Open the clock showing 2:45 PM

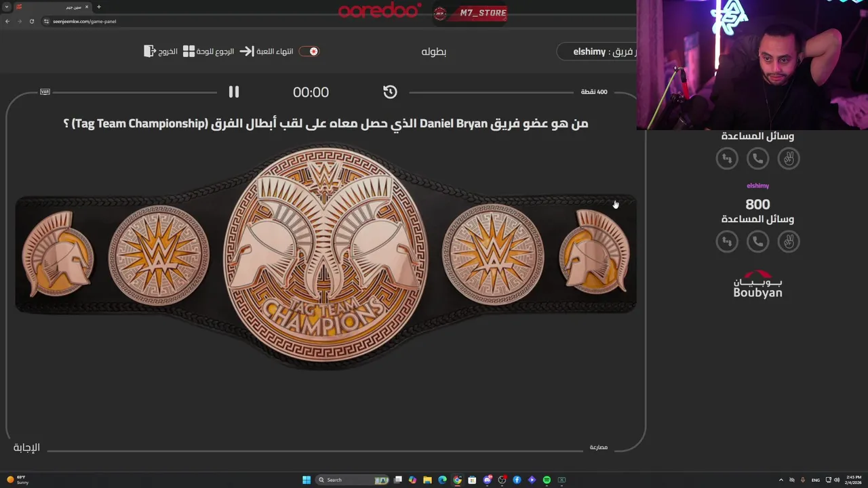[x=853, y=480]
